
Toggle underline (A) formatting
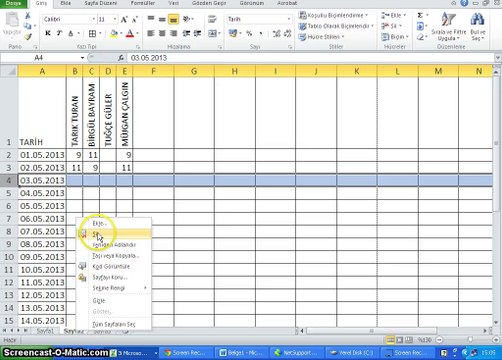(70, 33)
